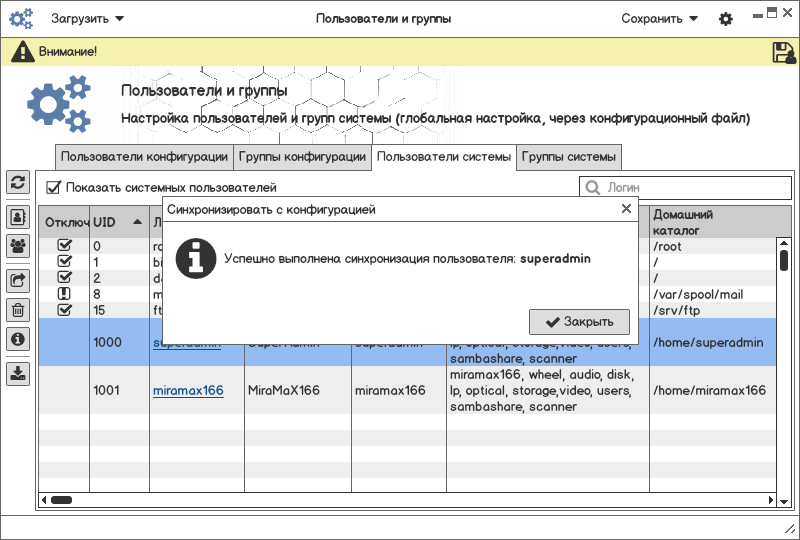Click the trash delete sidebar icon
Screen dimensions: 800x540
[x=18, y=310]
